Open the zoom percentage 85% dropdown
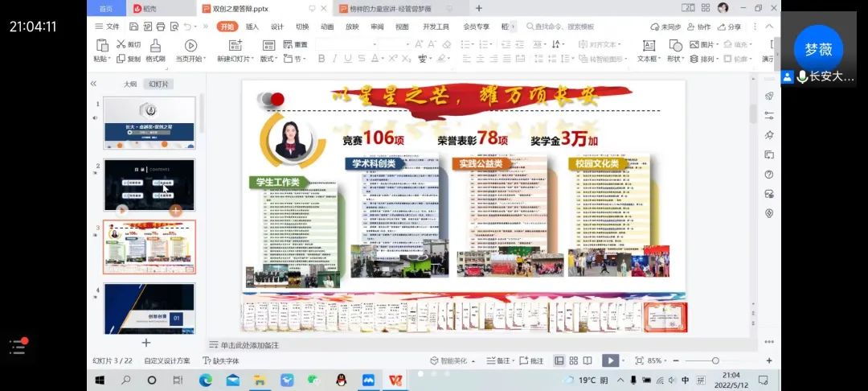Screen dimensions: 868x391 point(658,361)
